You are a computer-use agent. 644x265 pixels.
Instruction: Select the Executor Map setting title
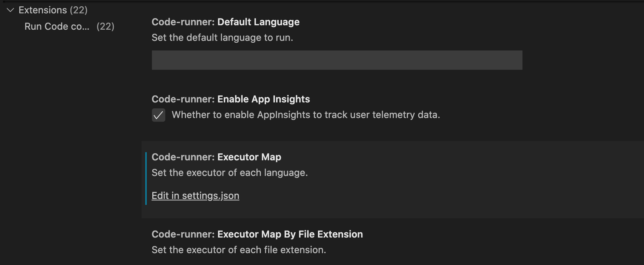coord(249,157)
